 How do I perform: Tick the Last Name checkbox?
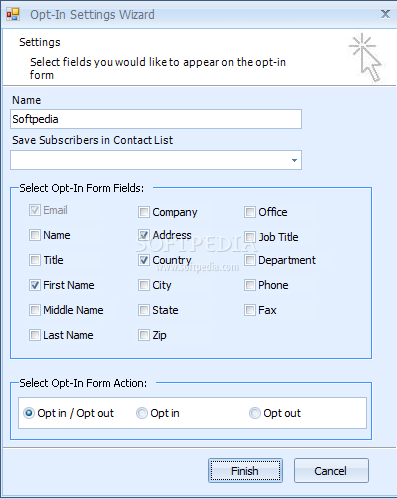pyautogui.click(x=35, y=335)
